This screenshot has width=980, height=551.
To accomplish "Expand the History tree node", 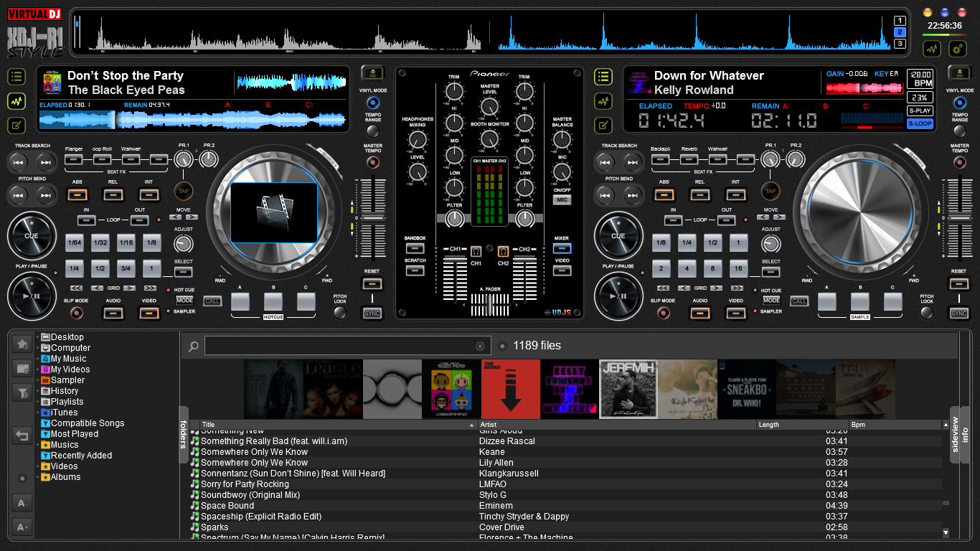I will [37, 391].
